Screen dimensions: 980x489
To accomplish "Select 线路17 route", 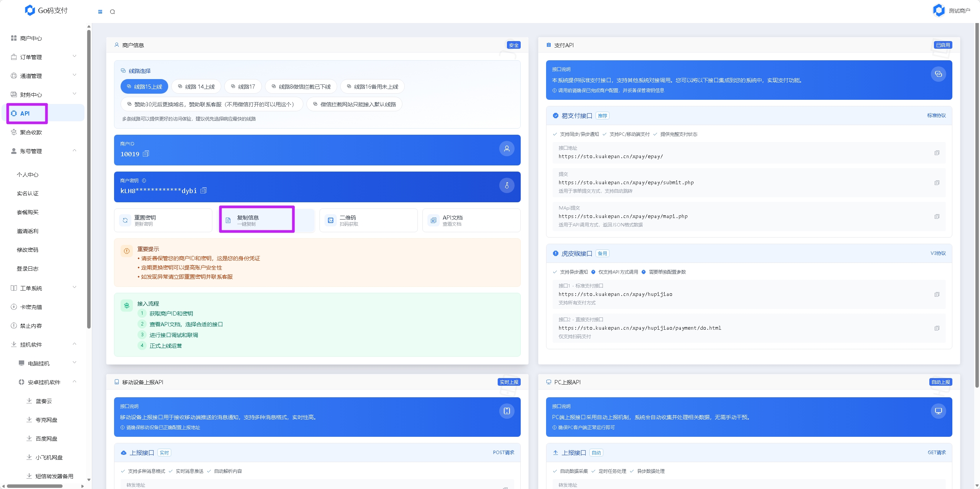I will click(x=243, y=87).
